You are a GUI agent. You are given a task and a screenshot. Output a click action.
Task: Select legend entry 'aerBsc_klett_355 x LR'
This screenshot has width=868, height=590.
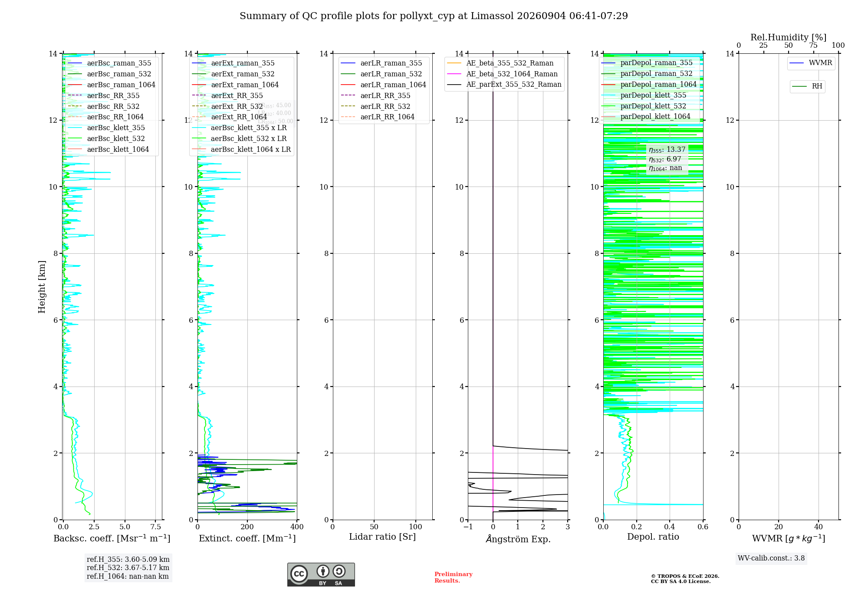pos(239,128)
